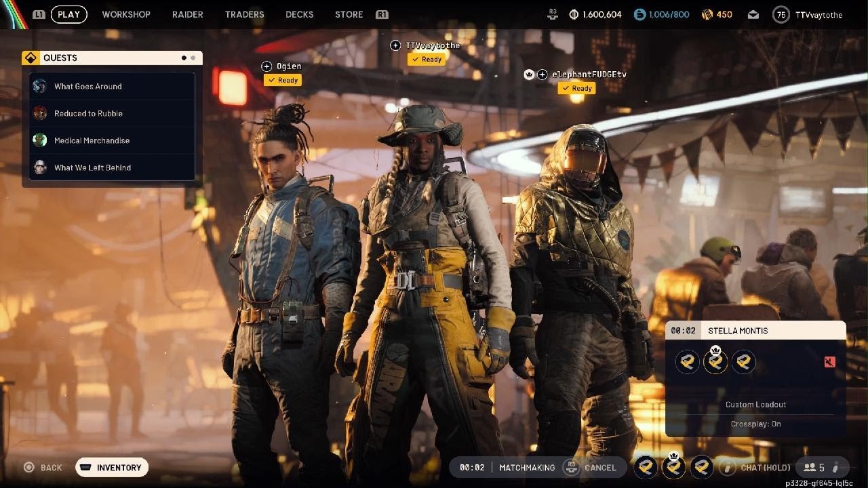Screen dimensions: 868x488
Task: Switch to the WORKSHOP tab
Action: 126,14
